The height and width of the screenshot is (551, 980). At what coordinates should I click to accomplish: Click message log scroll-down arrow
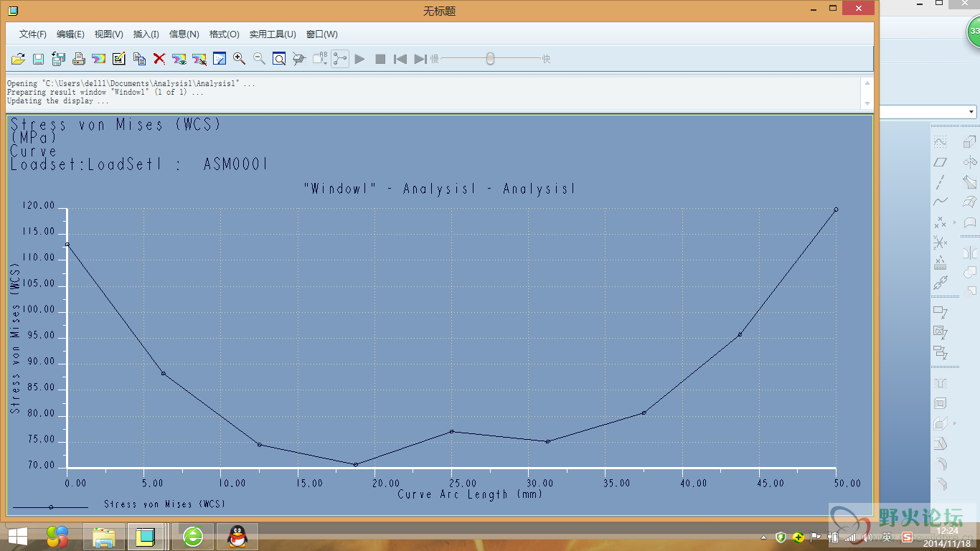coord(867,103)
